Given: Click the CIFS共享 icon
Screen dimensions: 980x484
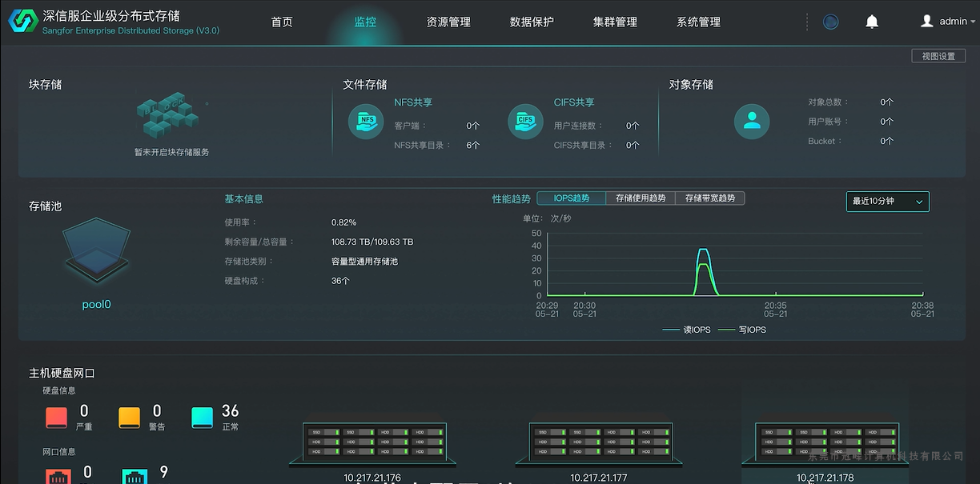Looking at the screenshot, I should [525, 121].
